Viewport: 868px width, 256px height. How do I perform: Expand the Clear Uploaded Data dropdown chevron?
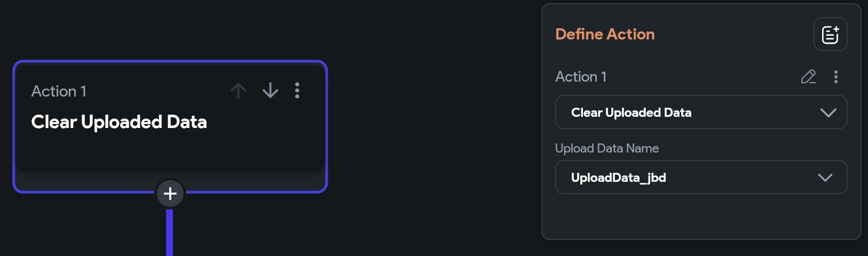828,113
